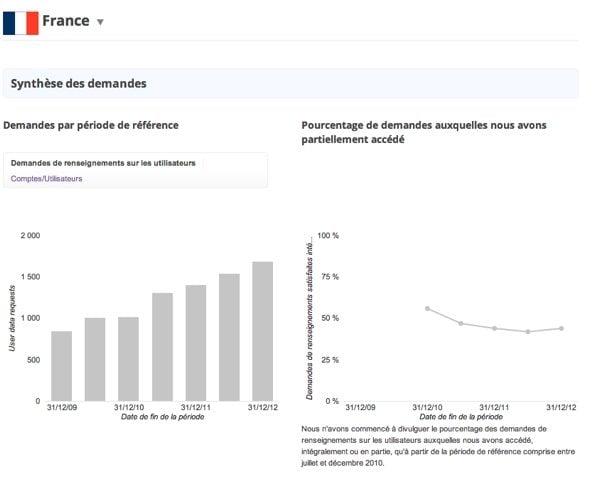
Task: Click the Demandes de renseignements sur les utilisateurs label
Action: (x=102, y=162)
